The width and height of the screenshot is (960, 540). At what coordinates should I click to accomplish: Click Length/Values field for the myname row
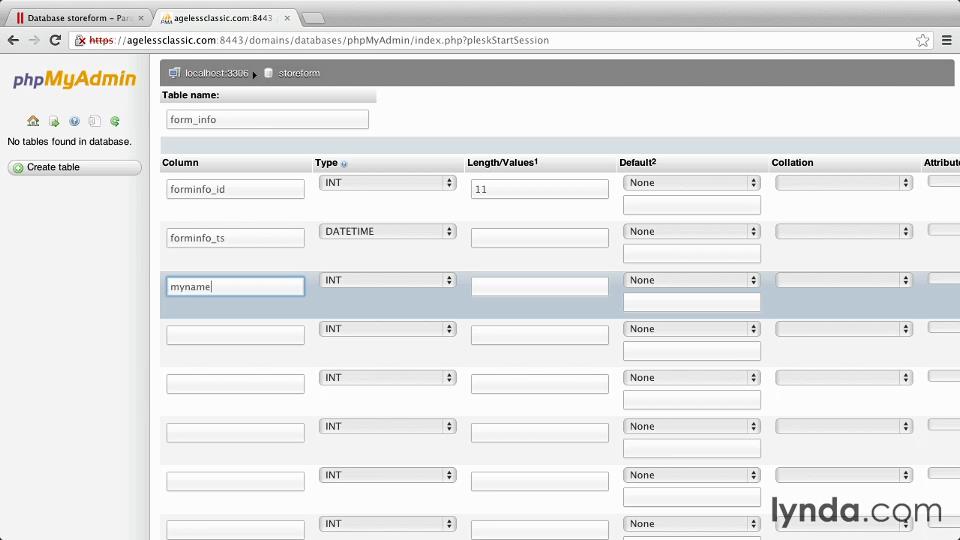[x=539, y=287]
